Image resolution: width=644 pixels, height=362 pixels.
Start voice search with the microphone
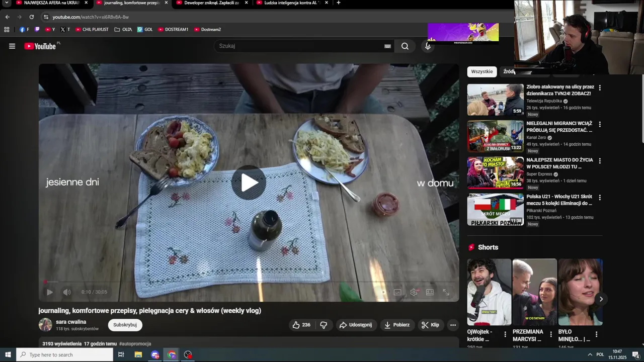coord(428,46)
